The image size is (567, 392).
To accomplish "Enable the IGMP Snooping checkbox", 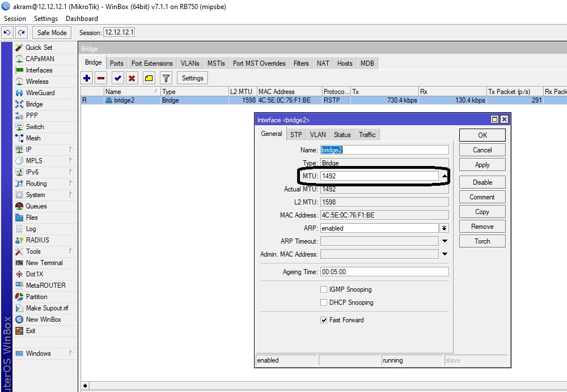I will (324, 289).
